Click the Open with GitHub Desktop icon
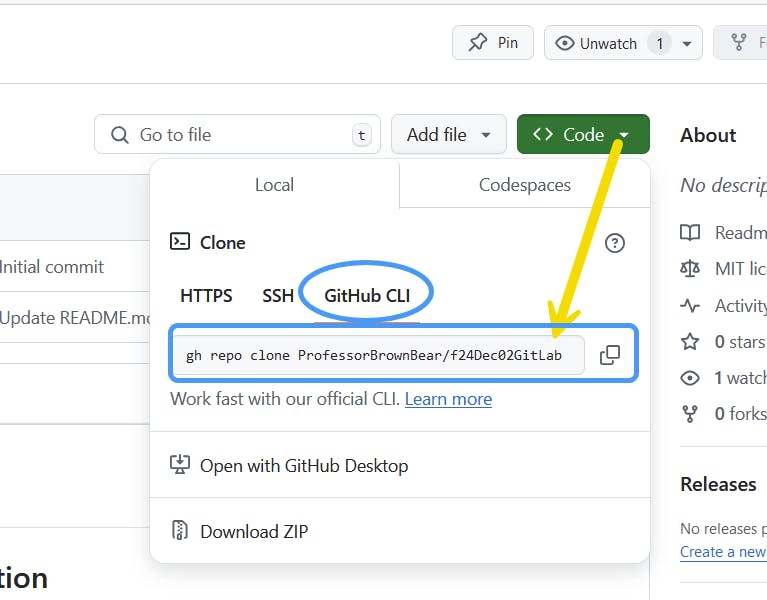This screenshot has width=767, height=600. click(180, 465)
